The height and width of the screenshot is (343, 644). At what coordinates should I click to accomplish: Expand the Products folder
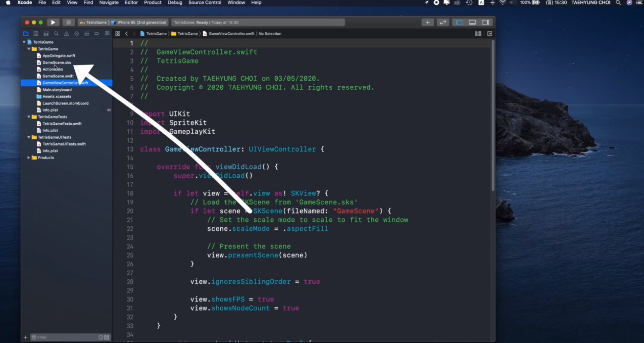pyautogui.click(x=29, y=158)
